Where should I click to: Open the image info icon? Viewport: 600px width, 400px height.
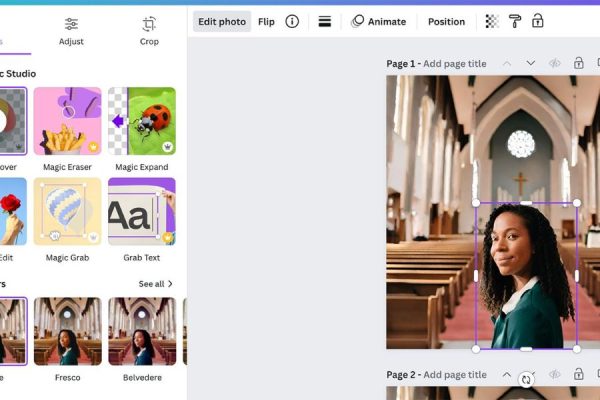coord(292,21)
